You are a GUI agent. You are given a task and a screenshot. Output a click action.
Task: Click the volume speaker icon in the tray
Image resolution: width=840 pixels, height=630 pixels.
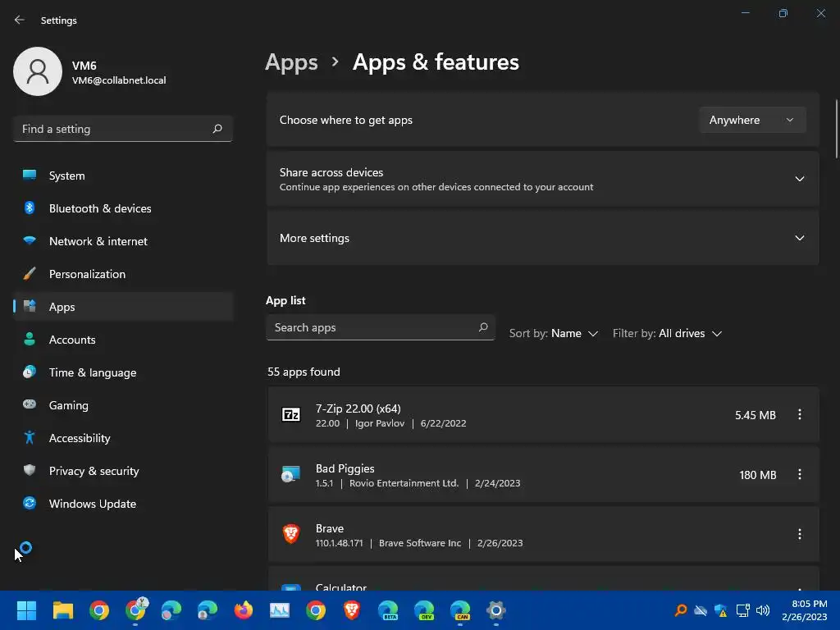coord(763,610)
